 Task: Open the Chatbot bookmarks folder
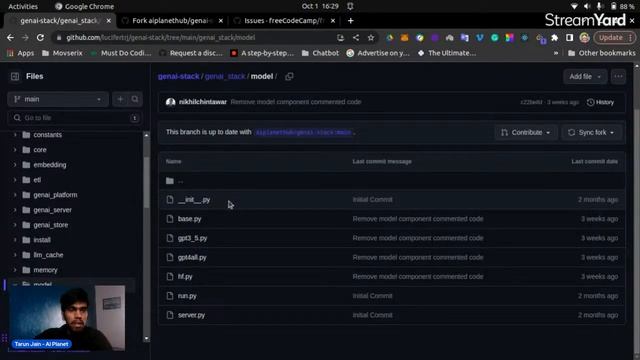click(320, 53)
